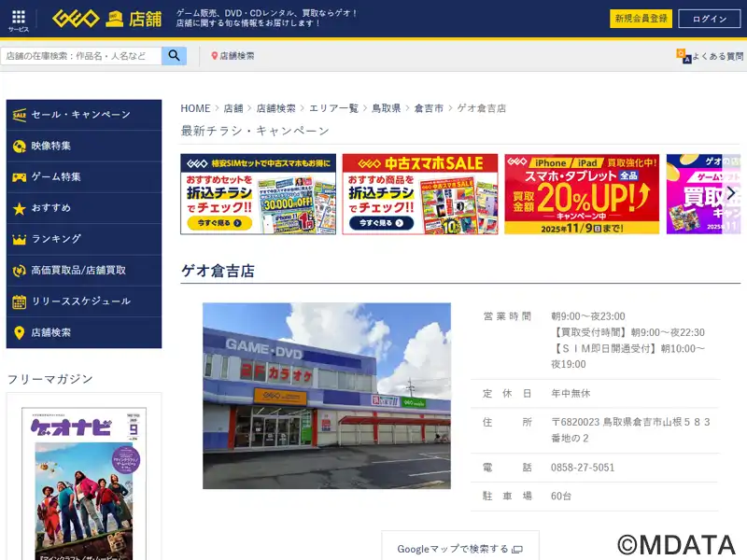Image resolution: width=747 pixels, height=560 pixels.
Task: Click the GEO 店舗 logo
Action: (107, 19)
